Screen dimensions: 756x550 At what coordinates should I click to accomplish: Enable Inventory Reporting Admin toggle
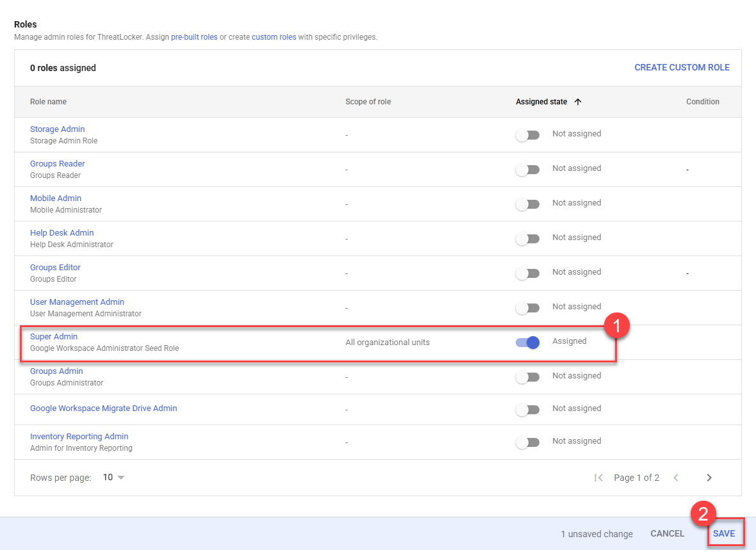(x=527, y=442)
